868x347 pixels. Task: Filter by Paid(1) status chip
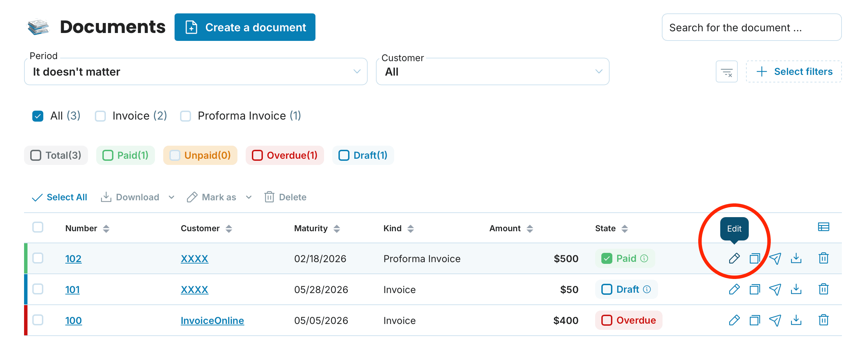point(125,155)
